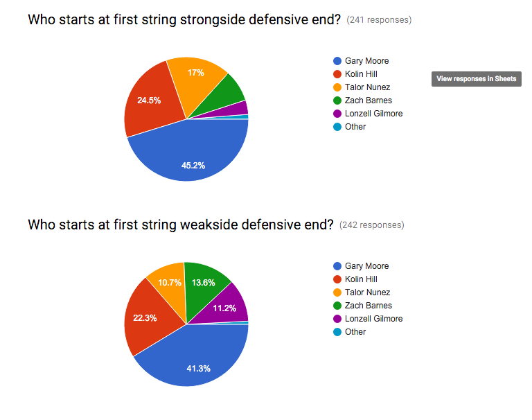Click purple Lonzell Gilmore swatch in strongside legend
Image resolution: width=532 pixels, height=420 pixels.
click(337, 114)
